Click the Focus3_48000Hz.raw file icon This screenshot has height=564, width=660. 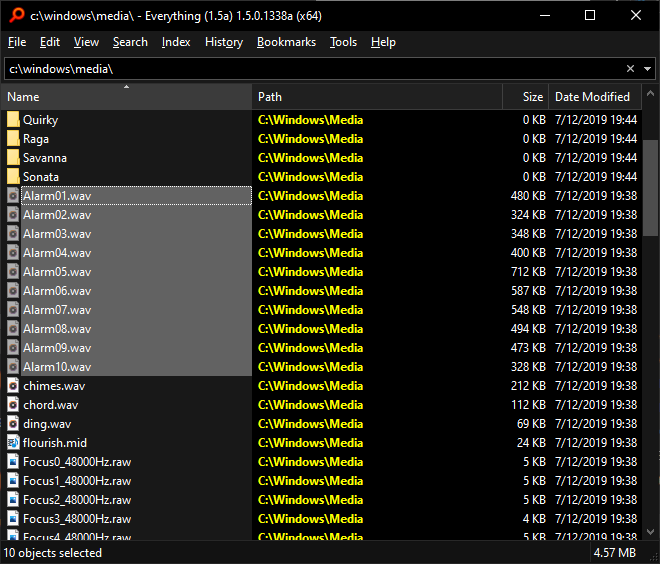[x=13, y=519]
